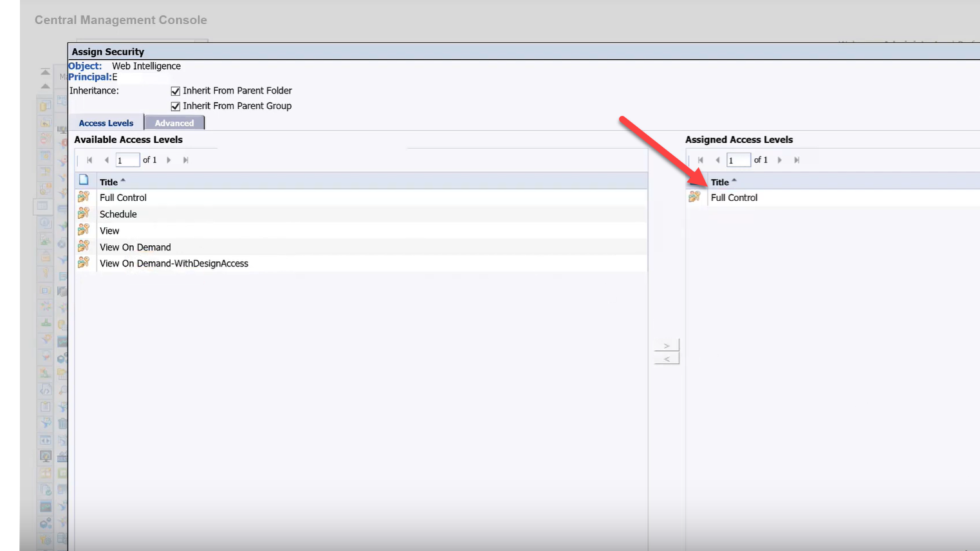
Task: Click the page number input field in Available panel
Action: tap(127, 160)
